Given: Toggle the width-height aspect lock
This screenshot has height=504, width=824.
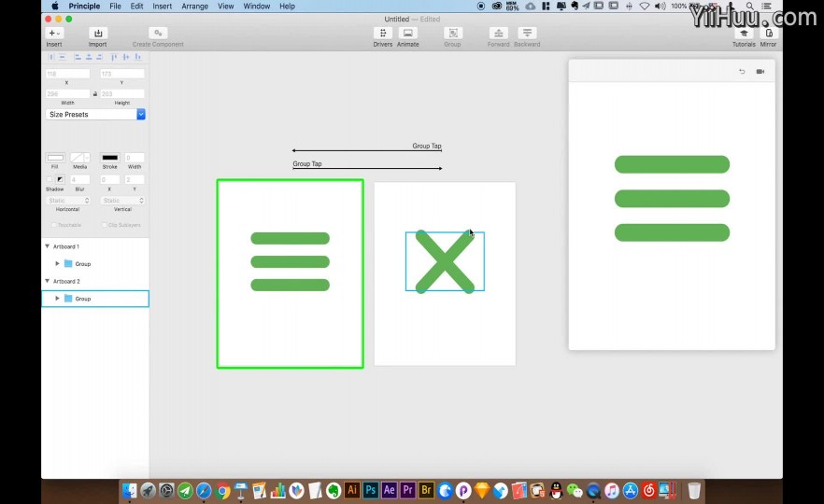Looking at the screenshot, I should [95, 94].
